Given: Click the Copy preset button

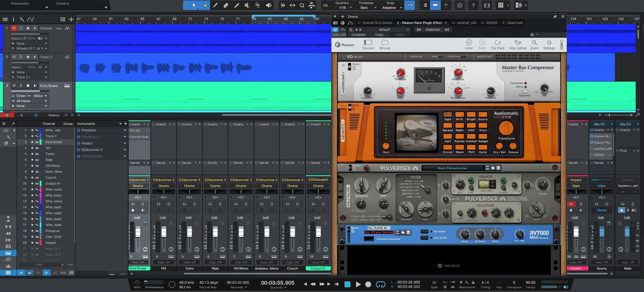Looking at the screenshot, I should click(x=379, y=35).
